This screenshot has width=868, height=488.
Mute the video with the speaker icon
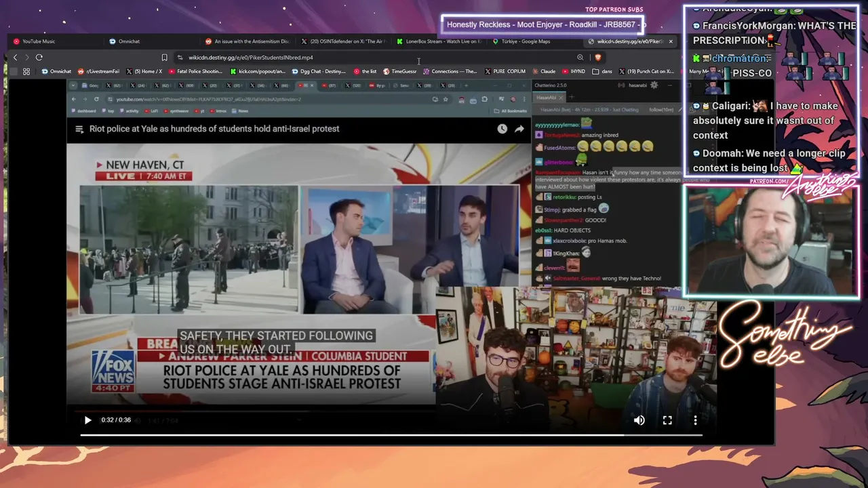point(639,420)
